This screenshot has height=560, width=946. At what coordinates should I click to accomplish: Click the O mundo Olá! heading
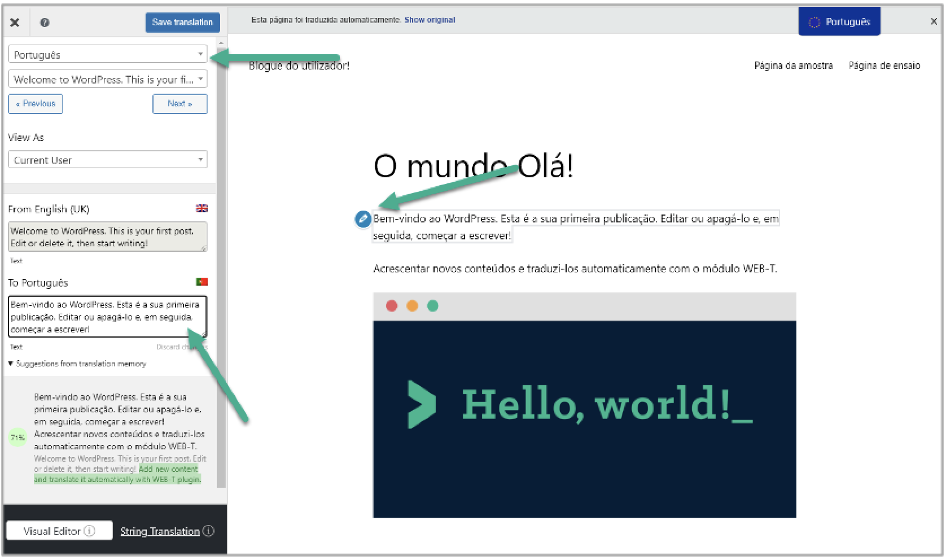474,167
